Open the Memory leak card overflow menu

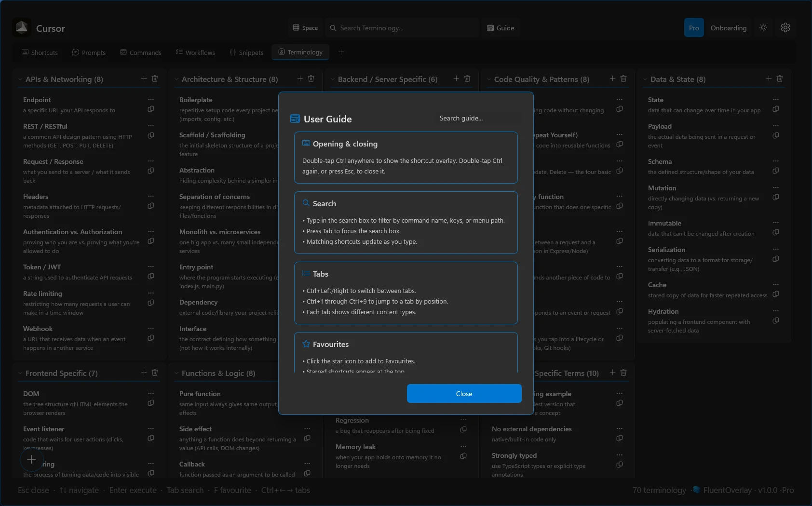point(463,446)
